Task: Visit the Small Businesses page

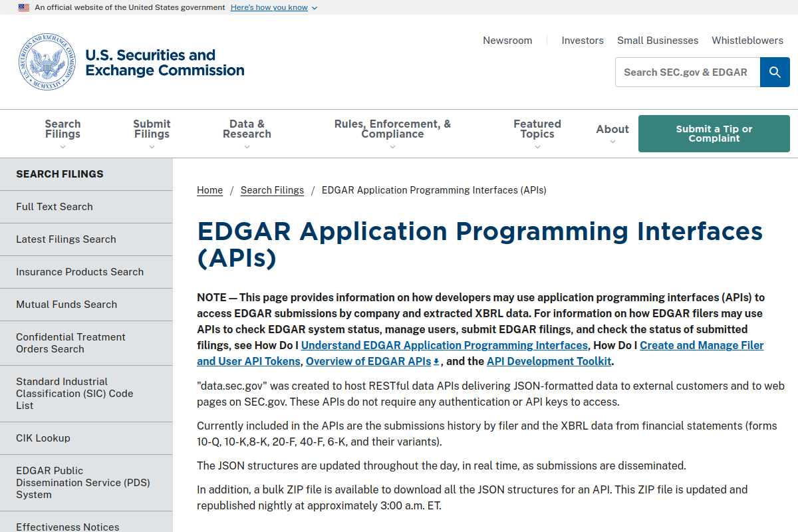Action: [x=658, y=41]
